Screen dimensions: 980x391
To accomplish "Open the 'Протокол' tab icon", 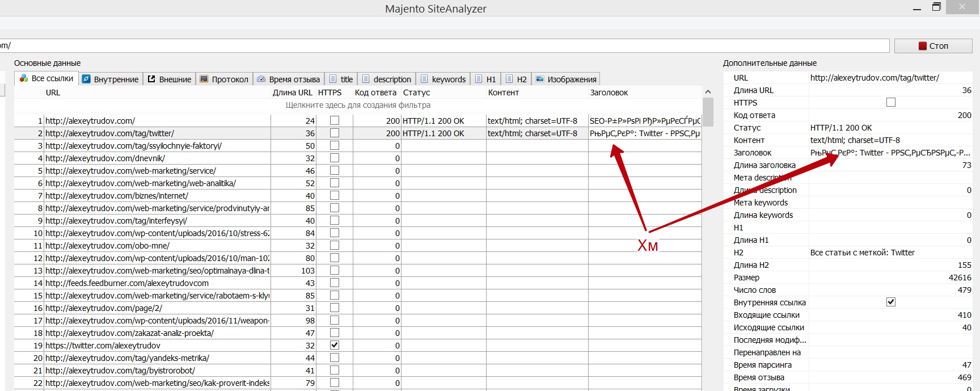I will tap(204, 79).
